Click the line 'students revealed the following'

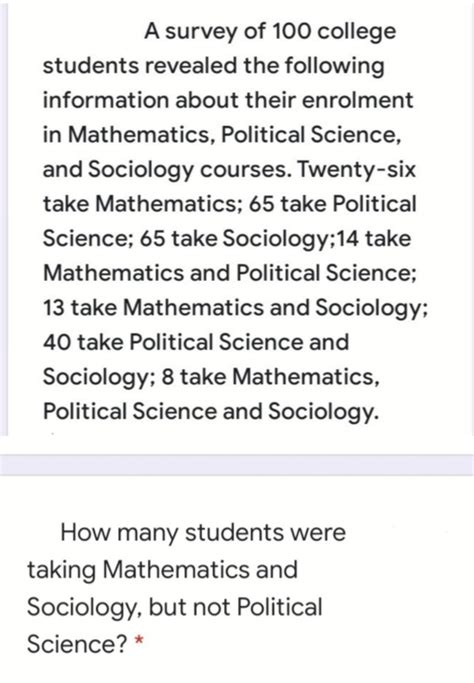point(213,66)
